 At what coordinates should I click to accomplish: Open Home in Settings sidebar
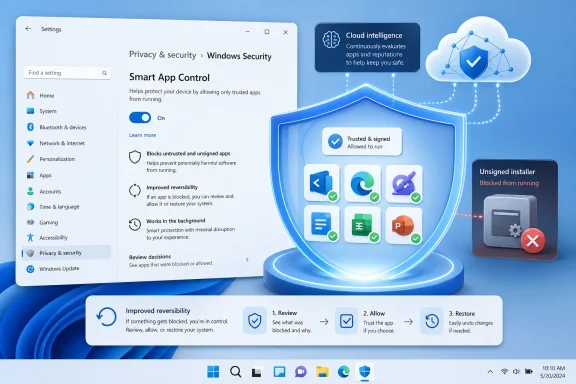66,96
